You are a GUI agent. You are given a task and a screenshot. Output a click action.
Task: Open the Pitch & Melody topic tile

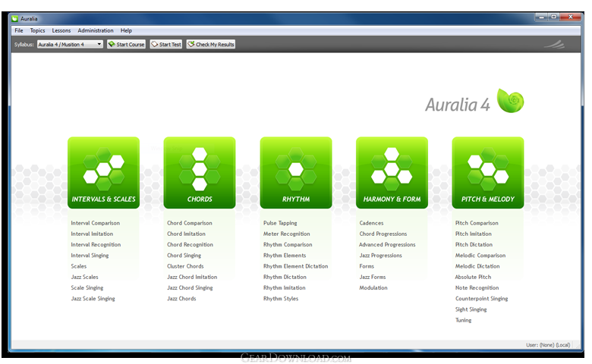[488, 173]
